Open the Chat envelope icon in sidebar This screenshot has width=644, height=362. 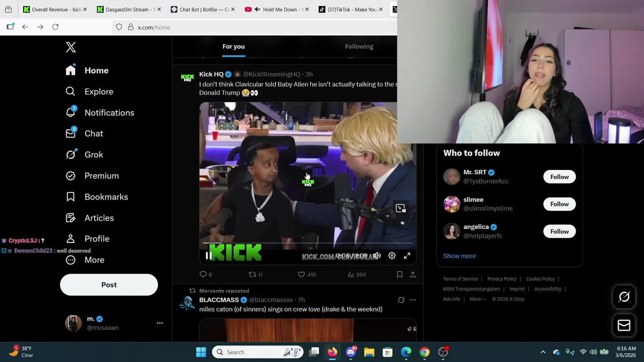[70, 133]
